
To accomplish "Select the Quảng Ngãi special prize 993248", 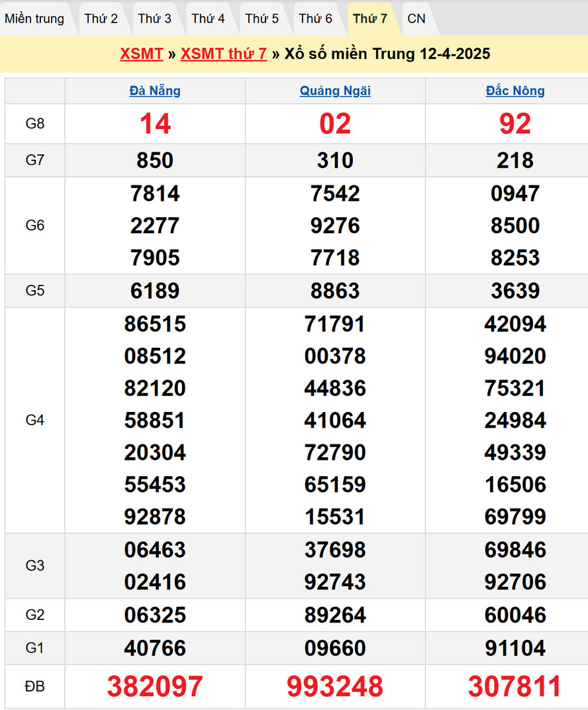I will point(335,687).
